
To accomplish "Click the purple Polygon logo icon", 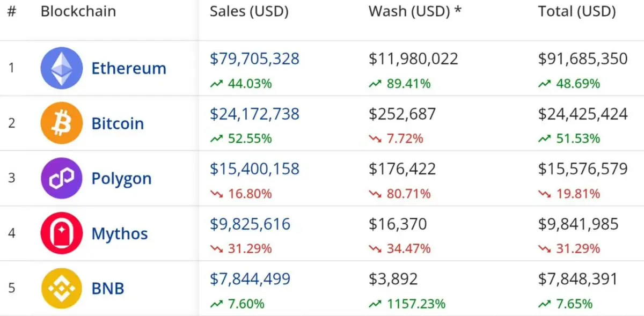I will point(62,179).
